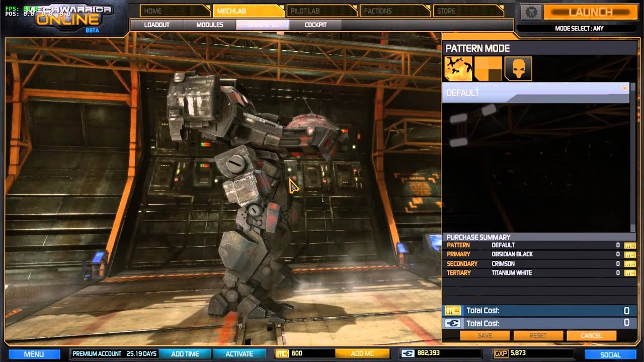The width and height of the screenshot is (644, 362).
Task: Select the color squares mode icon
Action: [x=488, y=69]
